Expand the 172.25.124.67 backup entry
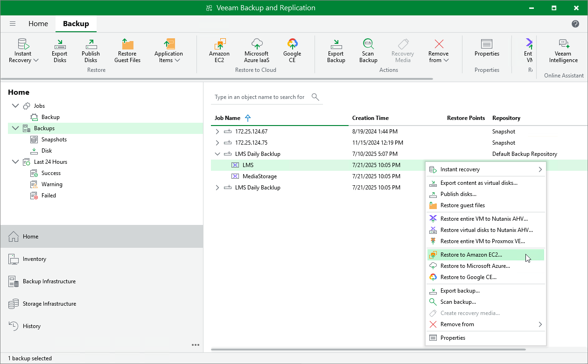 click(217, 131)
